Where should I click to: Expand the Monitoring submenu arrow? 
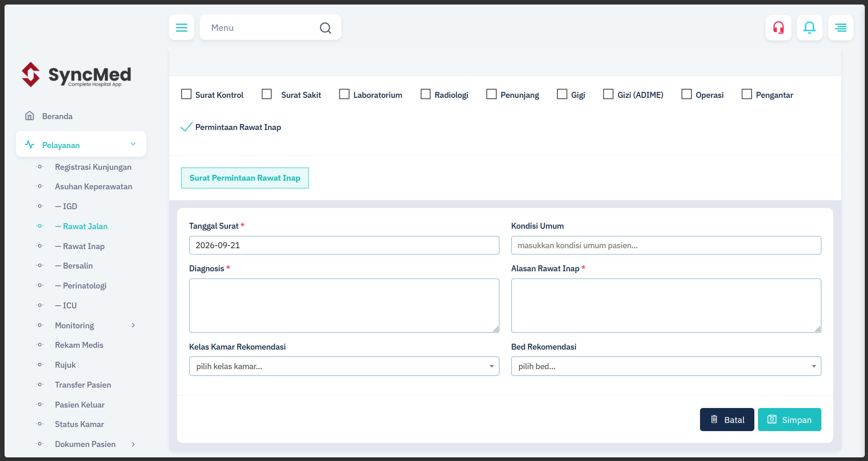pos(133,325)
